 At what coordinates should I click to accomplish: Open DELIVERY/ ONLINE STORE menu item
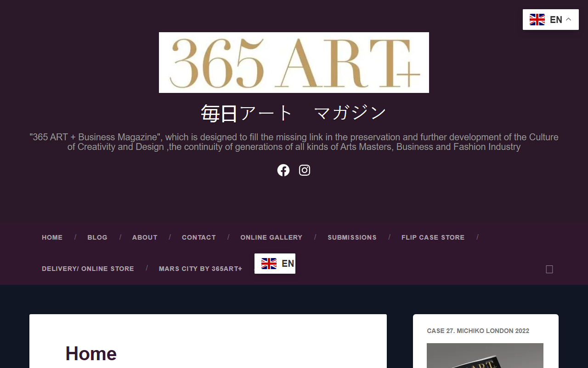point(88,269)
